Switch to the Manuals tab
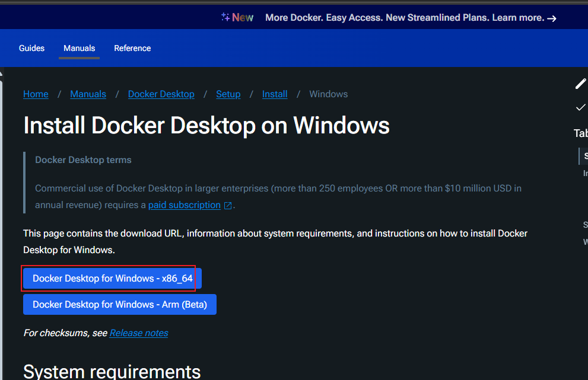Viewport: 588px width, 380px height. click(79, 49)
